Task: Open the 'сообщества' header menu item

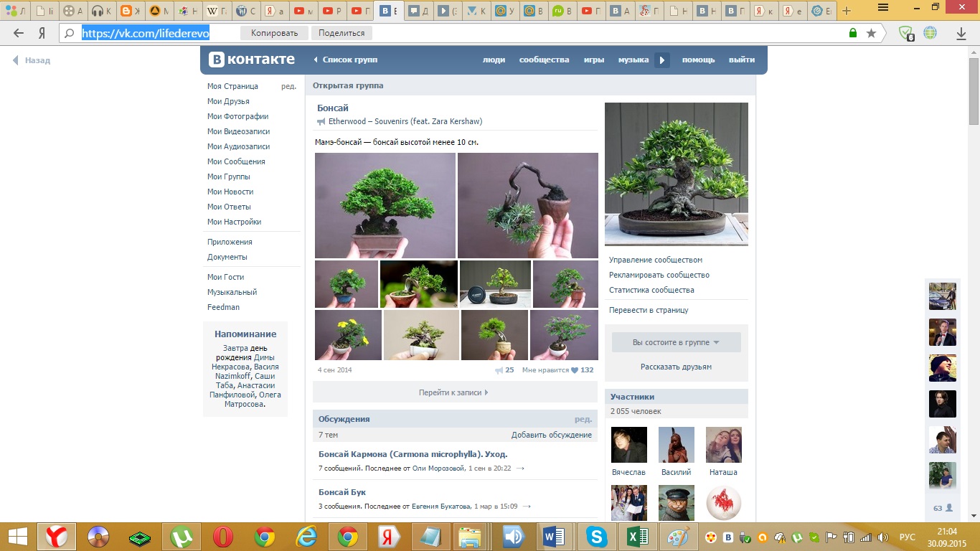Action: coord(544,60)
